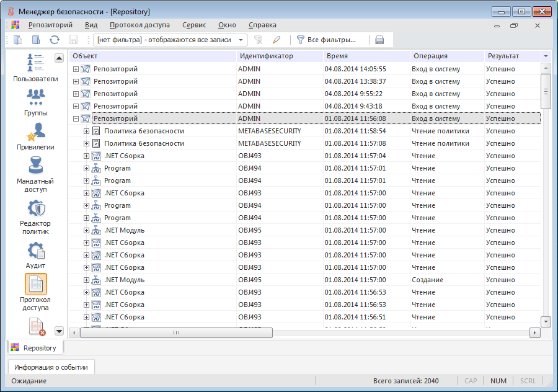558x392 pixels.
Task: Restore the inner document window
Action: coord(514,25)
